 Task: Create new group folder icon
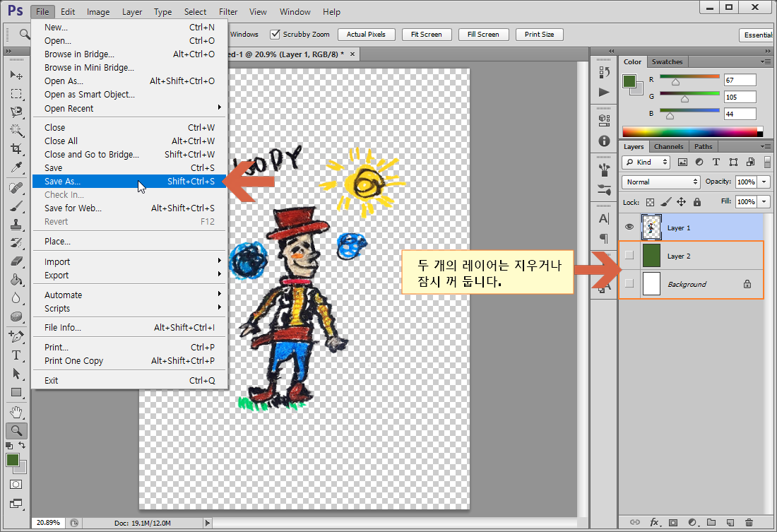coord(711,523)
